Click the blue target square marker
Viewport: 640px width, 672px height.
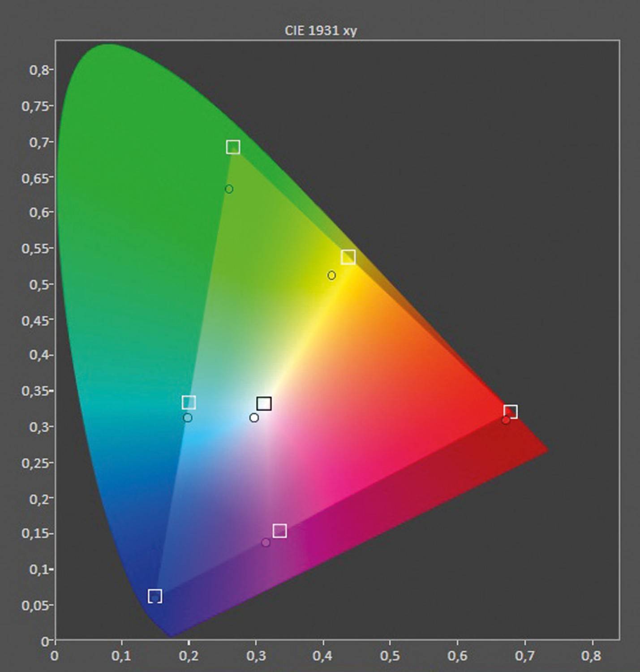click(155, 596)
